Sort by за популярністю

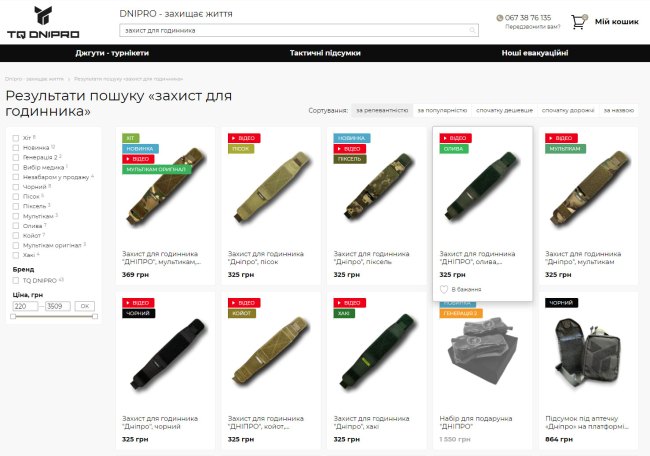(x=442, y=110)
